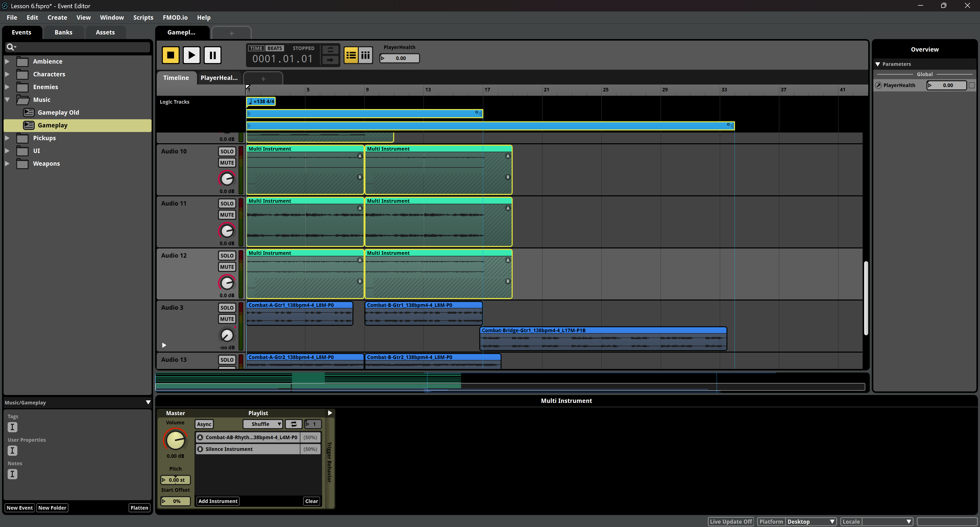This screenshot has width=980, height=527.
Task: Toggle loop playback icon in transport
Action: [x=330, y=50]
